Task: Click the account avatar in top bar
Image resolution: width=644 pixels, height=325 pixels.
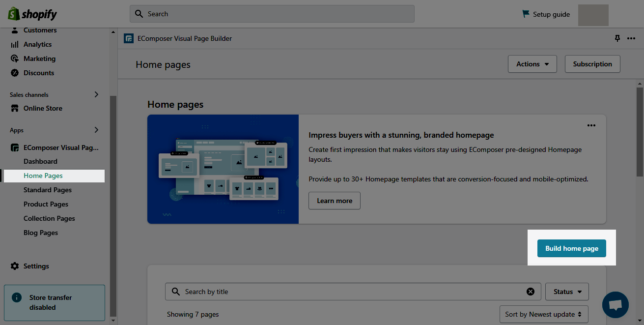Action: tap(593, 15)
